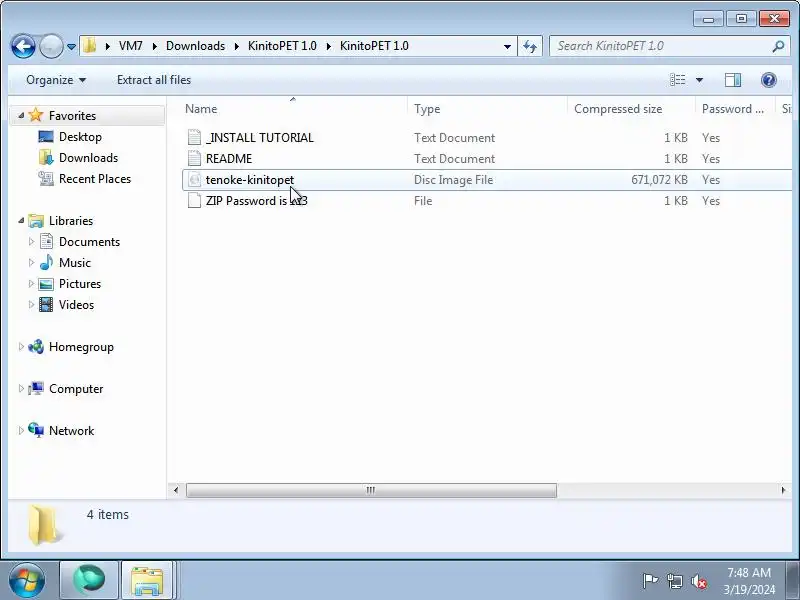
Task: Click the Windows Explorer taskbar icon
Action: pos(147,580)
